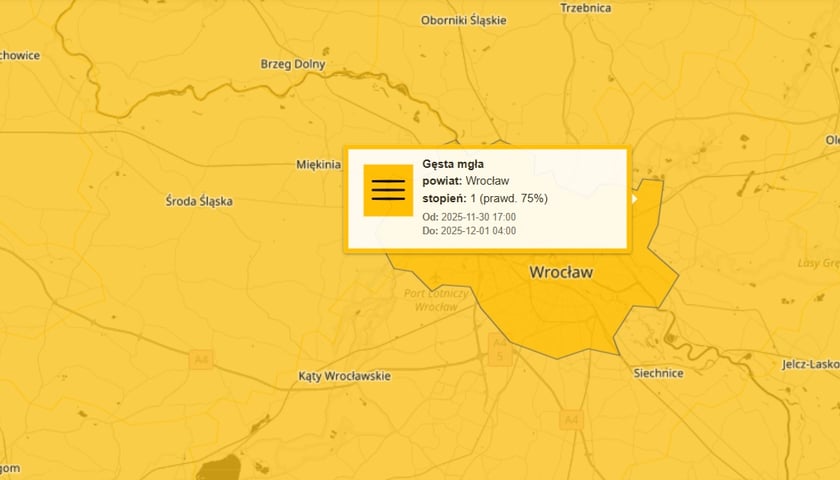Click the 'powiat: Wrocław' line in popup
Viewport: 840px width, 480px height.
pos(465,181)
